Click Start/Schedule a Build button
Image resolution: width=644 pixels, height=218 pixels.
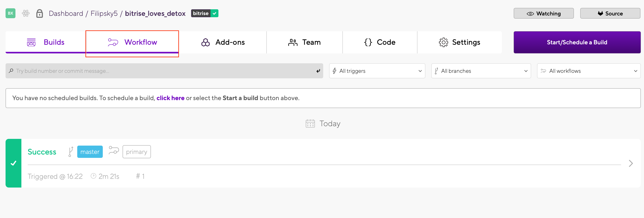577,42
